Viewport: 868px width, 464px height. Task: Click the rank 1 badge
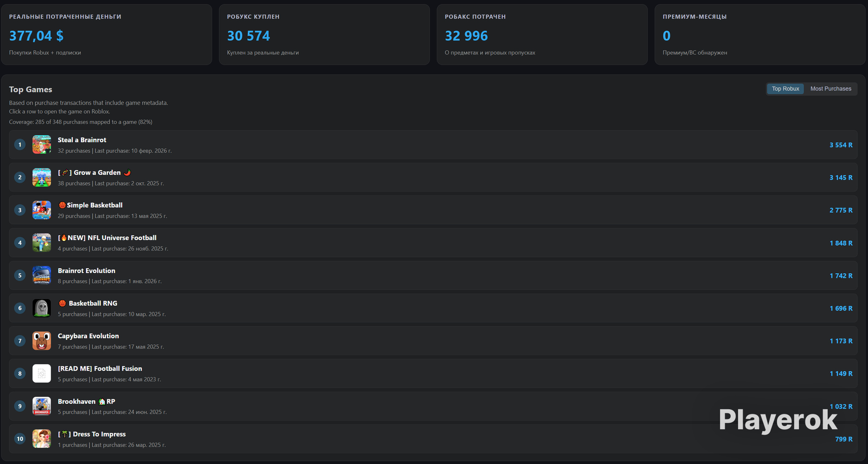[x=20, y=145]
